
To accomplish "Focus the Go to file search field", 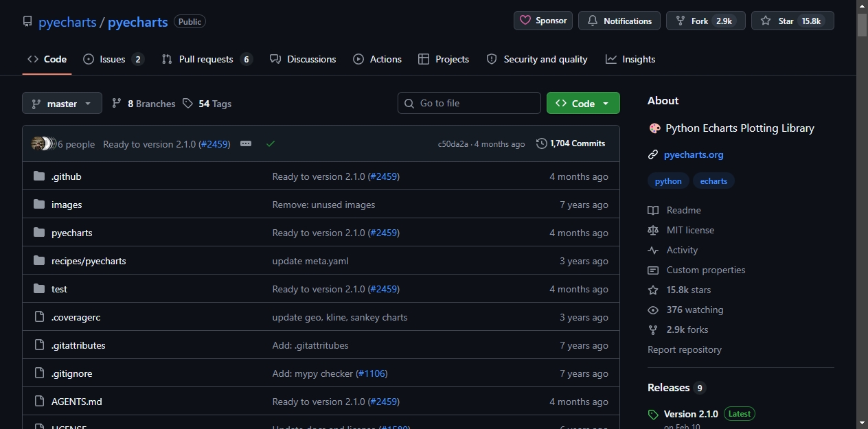I will (x=469, y=103).
